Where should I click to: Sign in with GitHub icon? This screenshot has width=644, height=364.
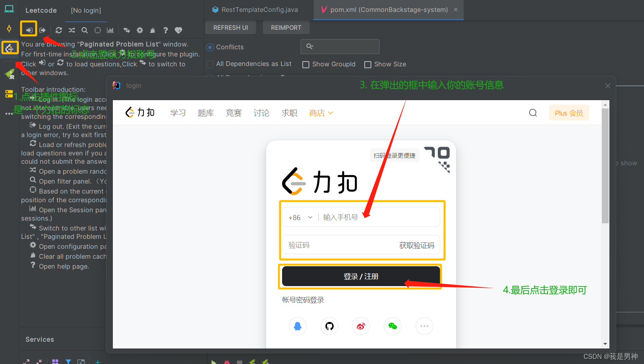coord(329,326)
